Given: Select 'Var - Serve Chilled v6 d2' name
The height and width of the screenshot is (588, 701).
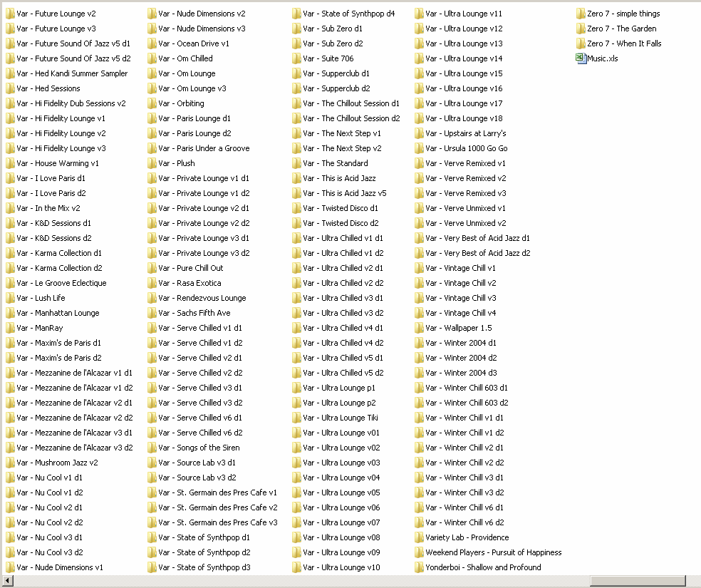Looking at the screenshot, I should click(200, 433).
